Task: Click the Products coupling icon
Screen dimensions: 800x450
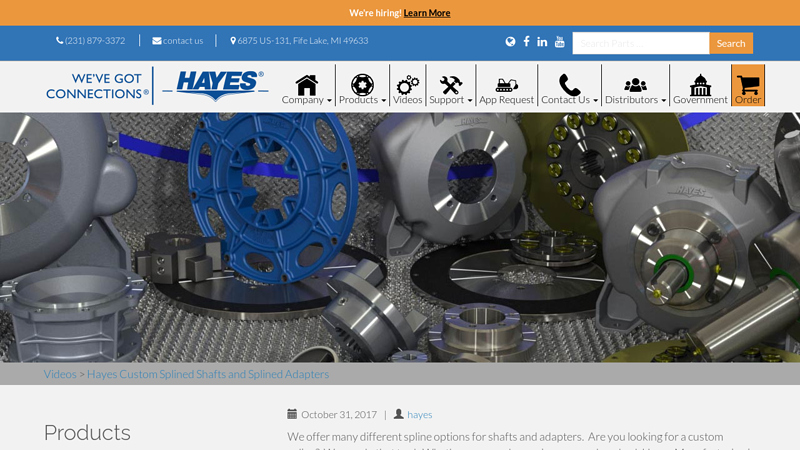Action: point(362,85)
